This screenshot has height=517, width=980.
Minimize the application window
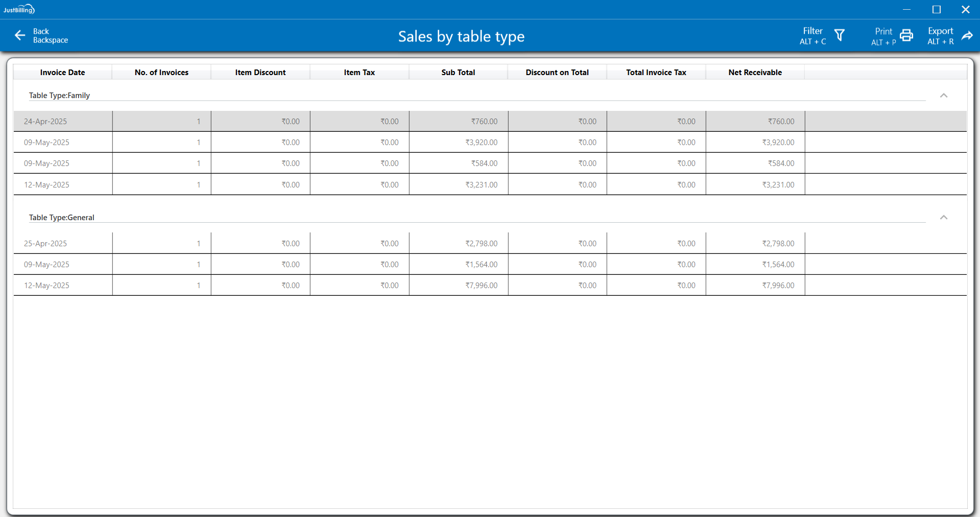tap(907, 9)
